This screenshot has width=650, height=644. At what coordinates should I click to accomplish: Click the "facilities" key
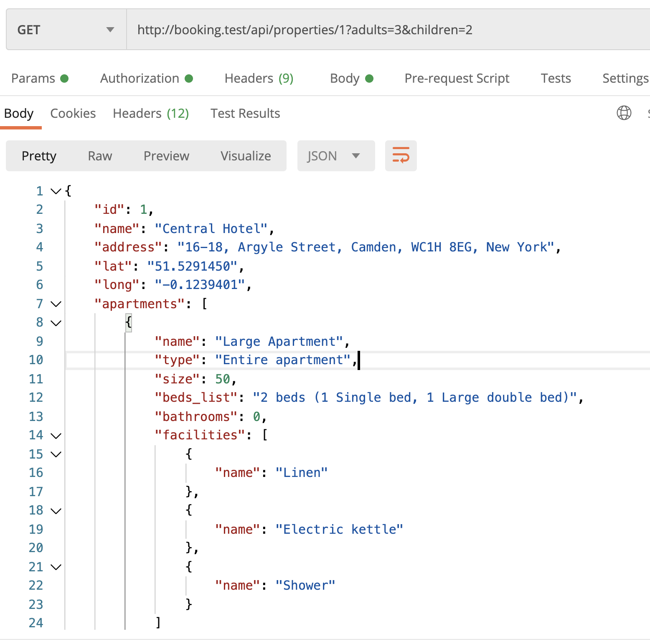pyautogui.click(x=200, y=435)
